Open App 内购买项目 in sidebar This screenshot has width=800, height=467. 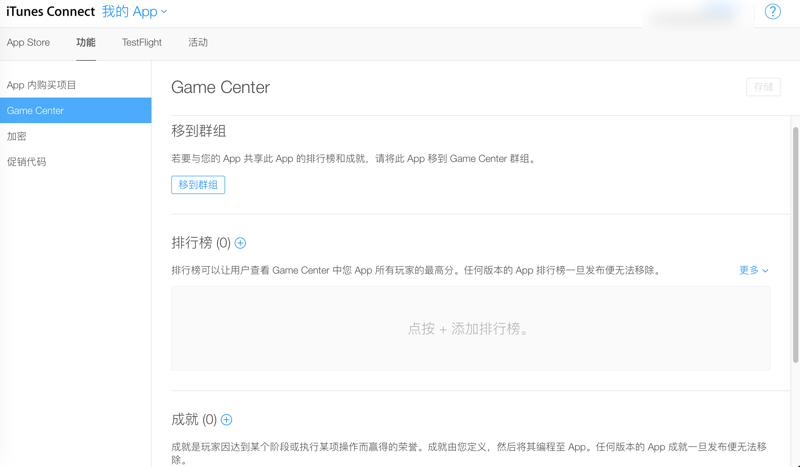tap(76, 85)
